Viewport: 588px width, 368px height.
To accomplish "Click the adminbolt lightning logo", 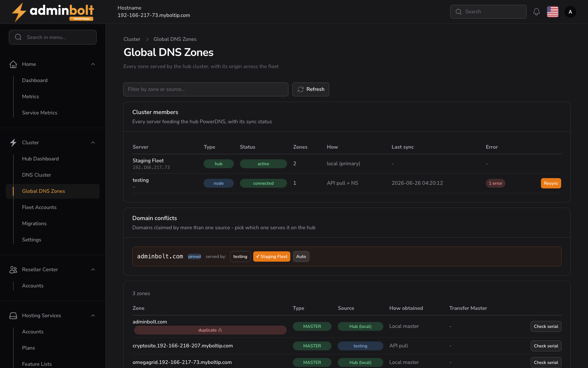I will 53,12.
